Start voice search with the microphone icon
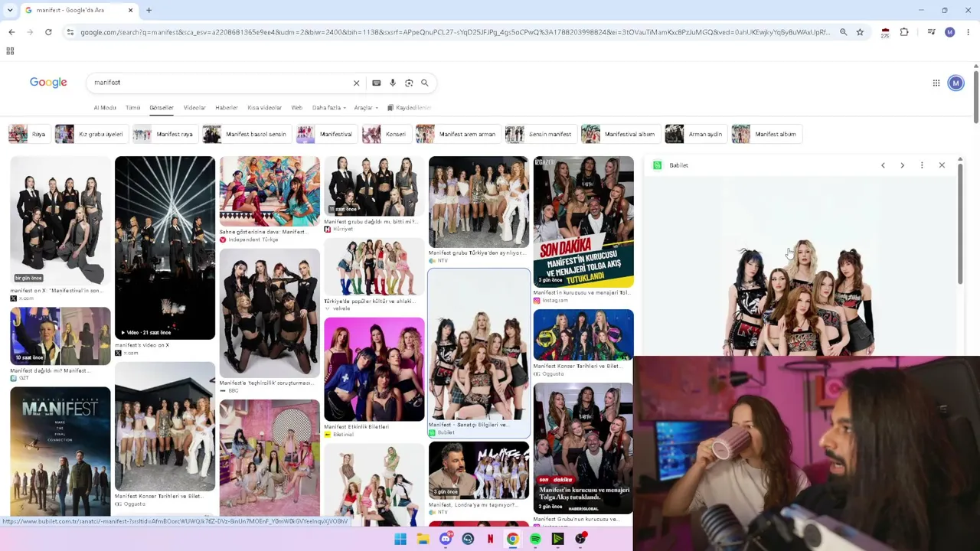This screenshot has height=551, width=980. 393,83
